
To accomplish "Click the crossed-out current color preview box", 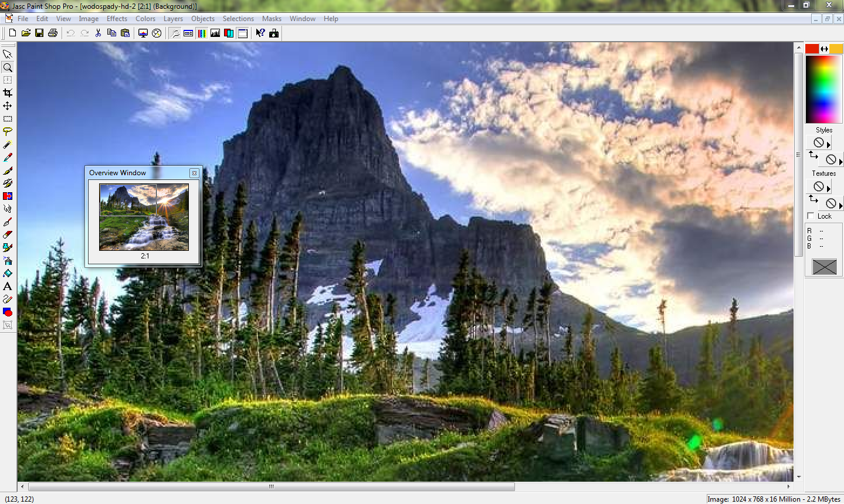I will pos(824,267).
